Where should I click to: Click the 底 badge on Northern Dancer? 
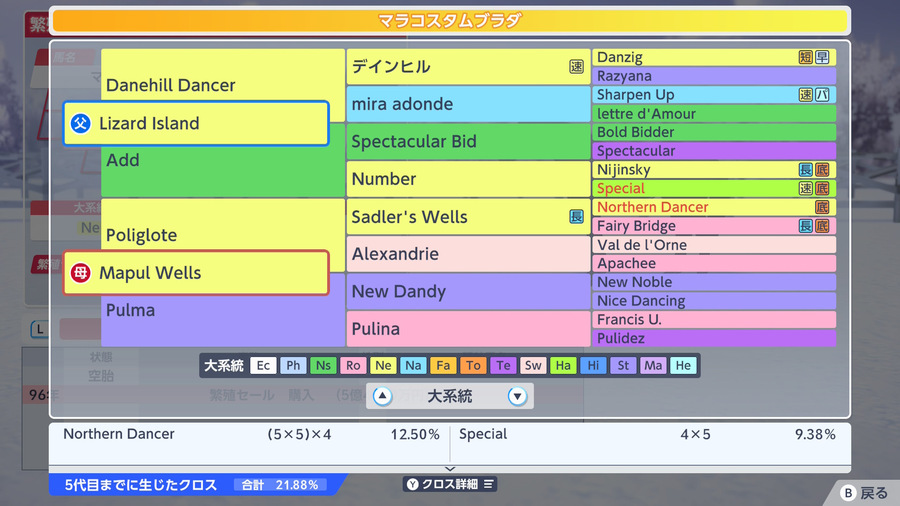coord(822,207)
